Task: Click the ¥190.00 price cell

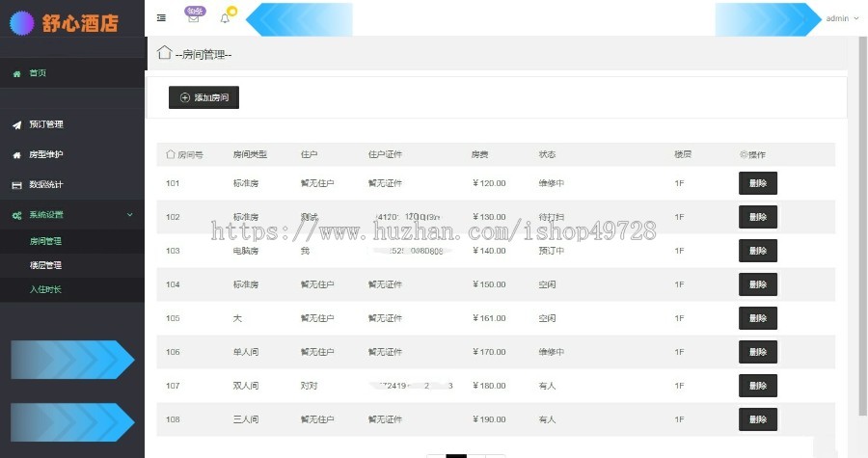Action: pyautogui.click(x=489, y=419)
